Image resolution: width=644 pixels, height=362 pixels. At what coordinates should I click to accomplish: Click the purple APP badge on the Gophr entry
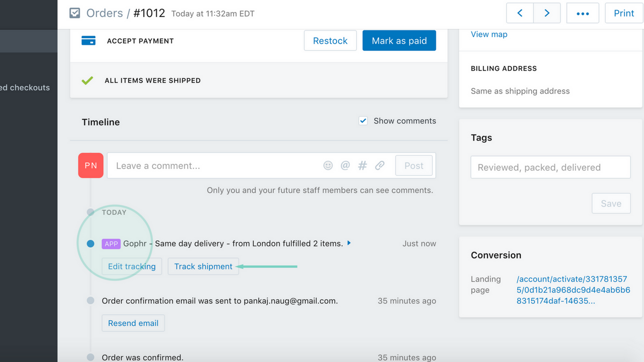(x=111, y=243)
